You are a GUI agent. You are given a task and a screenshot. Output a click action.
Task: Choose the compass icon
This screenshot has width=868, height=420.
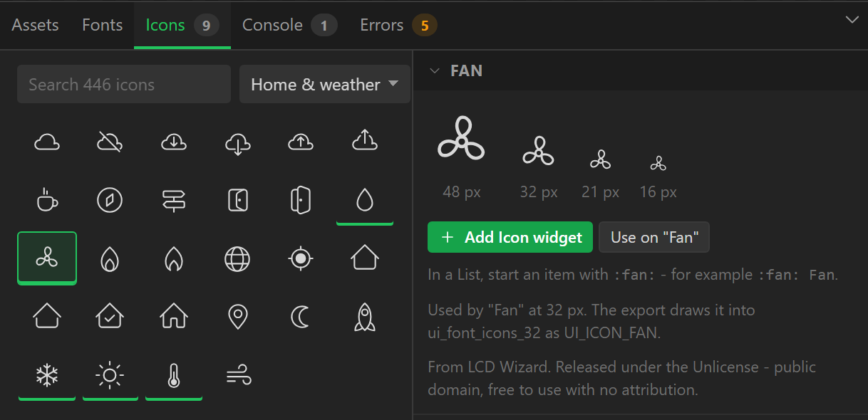coord(110,201)
